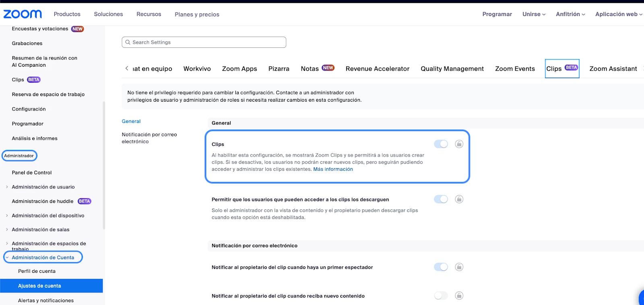Open the Más información link
The image size is (644, 305).
pyautogui.click(x=333, y=169)
